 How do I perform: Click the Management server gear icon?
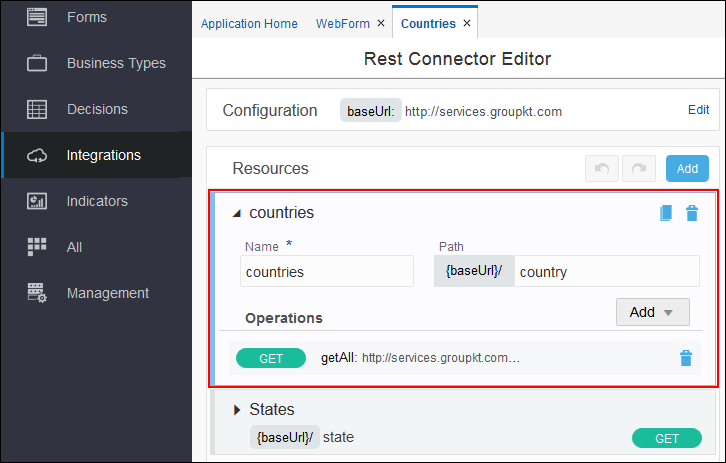click(x=37, y=293)
